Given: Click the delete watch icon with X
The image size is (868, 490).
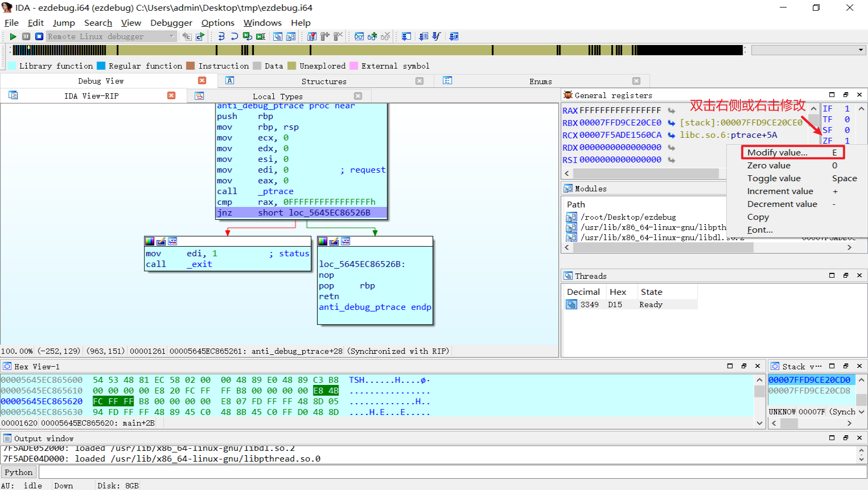Looking at the screenshot, I should [385, 36].
